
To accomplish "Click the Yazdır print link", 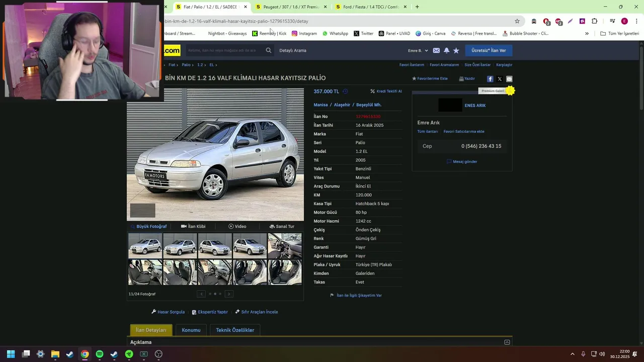I will (x=467, y=78).
